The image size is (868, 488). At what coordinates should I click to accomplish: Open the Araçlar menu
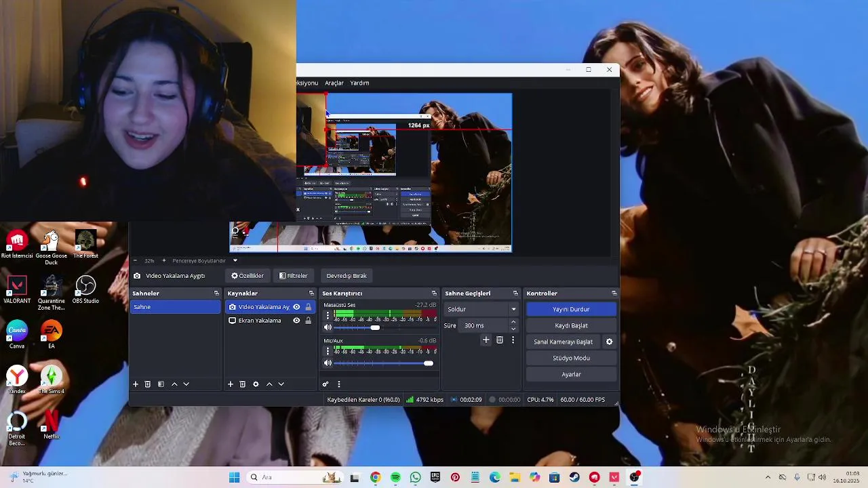(334, 83)
